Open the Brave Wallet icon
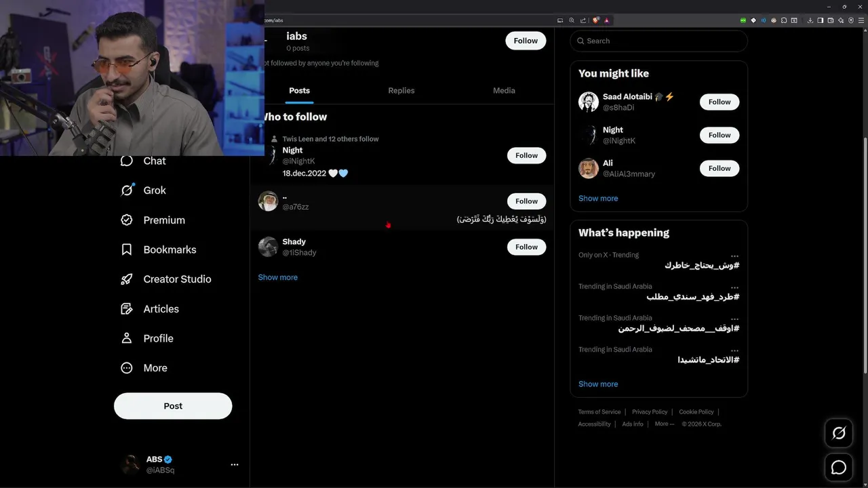This screenshot has height=488, width=868. 830,20
